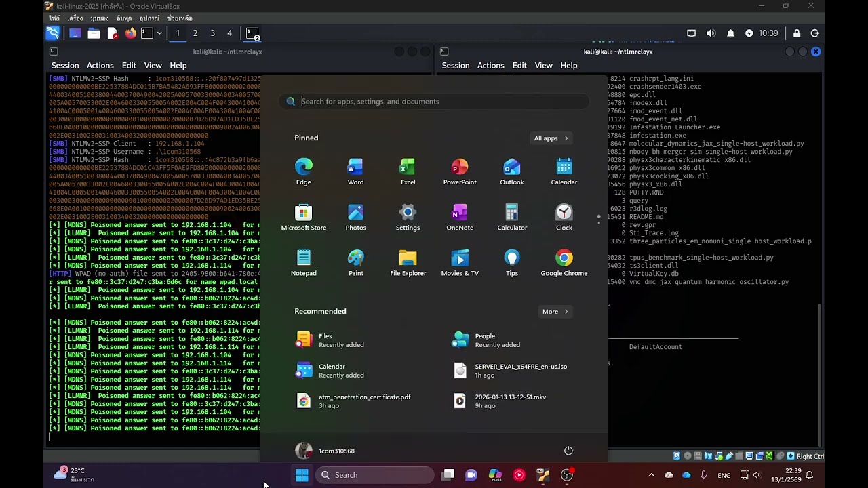Open the Clock app
The height and width of the screenshot is (488, 868).
(x=564, y=217)
